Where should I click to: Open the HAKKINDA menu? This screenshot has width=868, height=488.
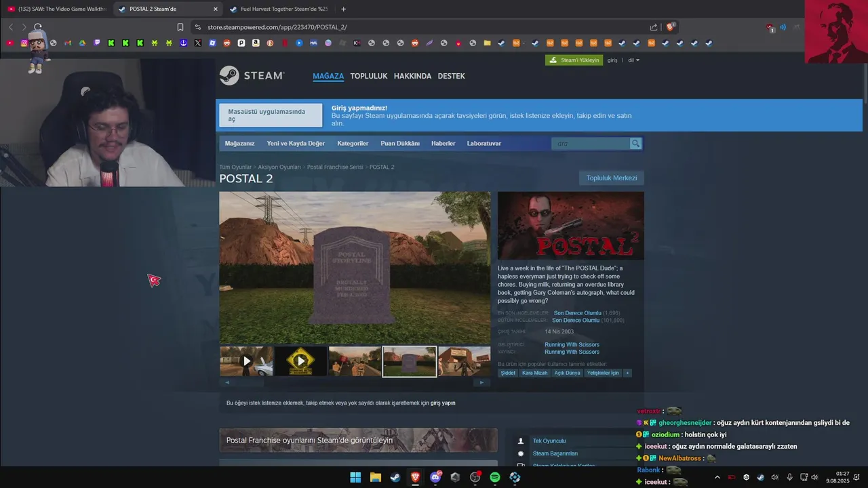pyautogui.click(x=412, y=76)
